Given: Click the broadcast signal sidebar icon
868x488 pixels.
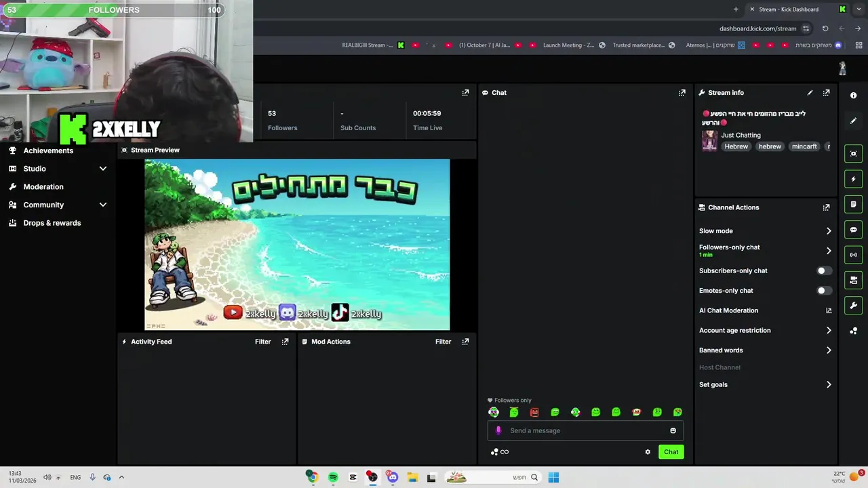Looking at the screenshot, I should [x=853, y=255].
